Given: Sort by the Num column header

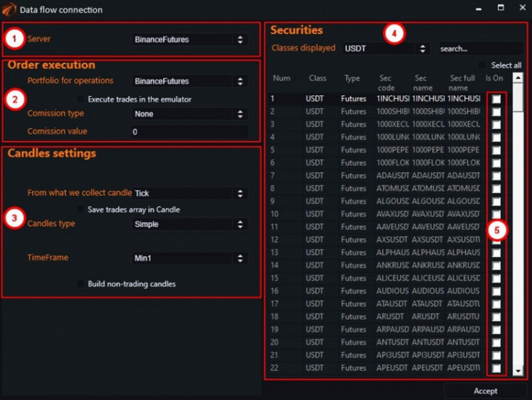Looking at the screenshot, I should click(281, 78).
